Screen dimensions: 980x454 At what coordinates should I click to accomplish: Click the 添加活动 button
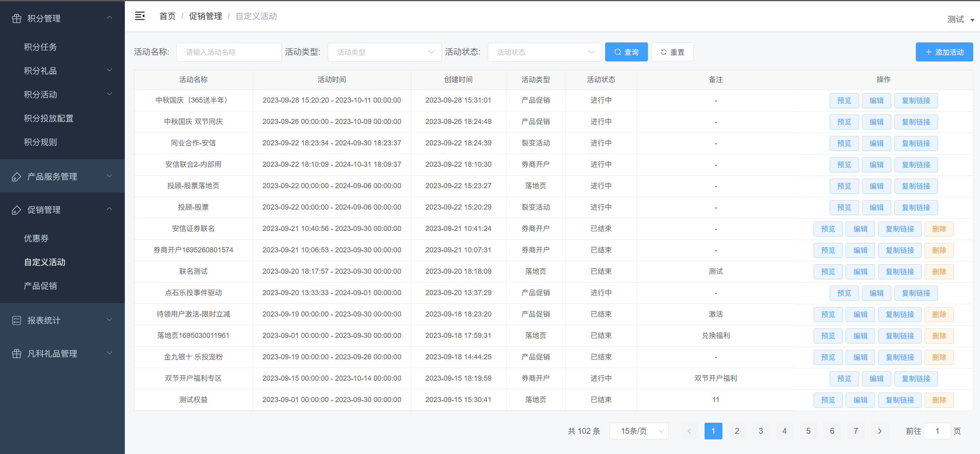[x=944, y=52]
